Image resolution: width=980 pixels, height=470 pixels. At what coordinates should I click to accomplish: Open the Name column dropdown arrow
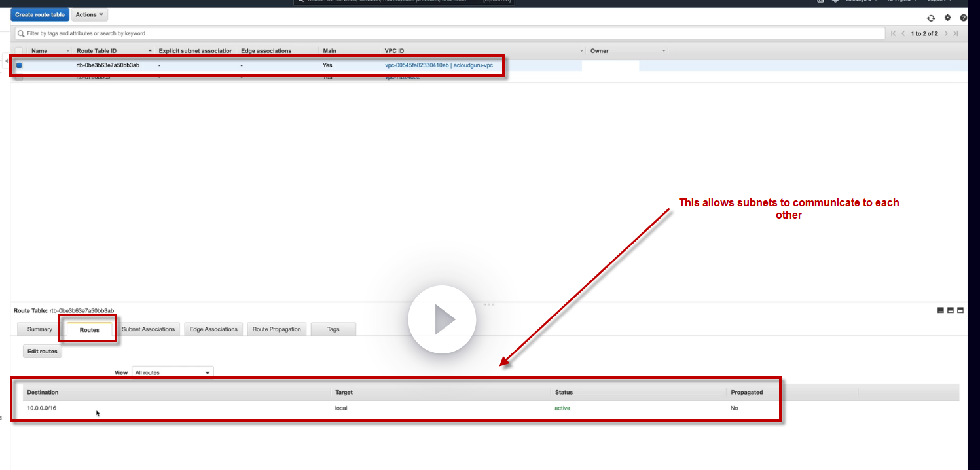67,51
